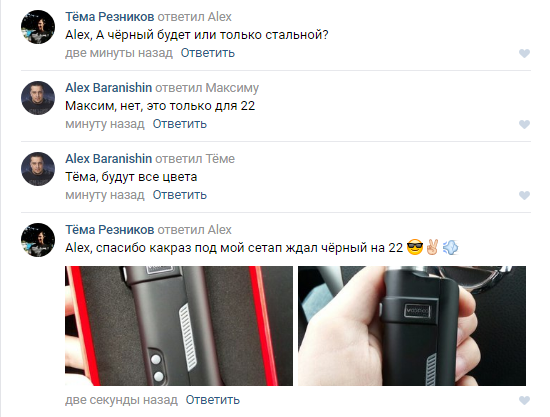Viewport: 550px width, 417px height.
Task: Reply to 'Максим, нет, это только для 22'
Action: coord(180,124)
